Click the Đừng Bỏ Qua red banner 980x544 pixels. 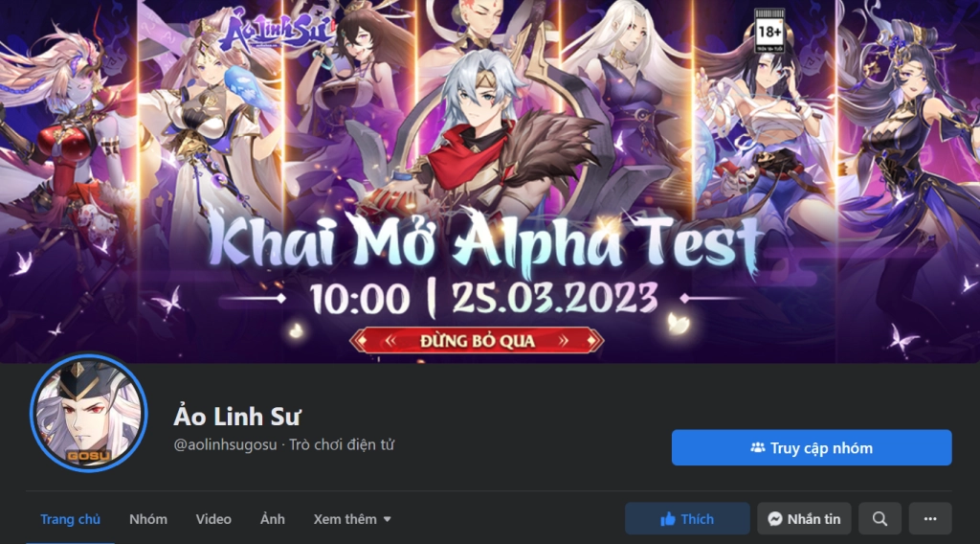click(477, 341)
